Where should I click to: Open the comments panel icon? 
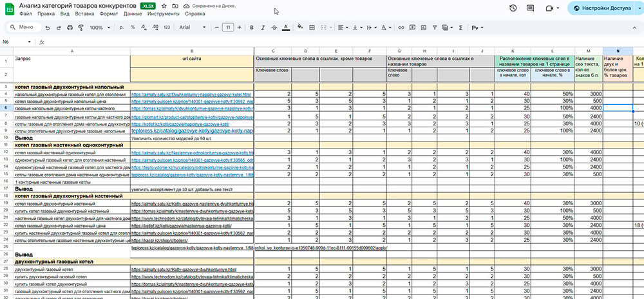[531, 8]
